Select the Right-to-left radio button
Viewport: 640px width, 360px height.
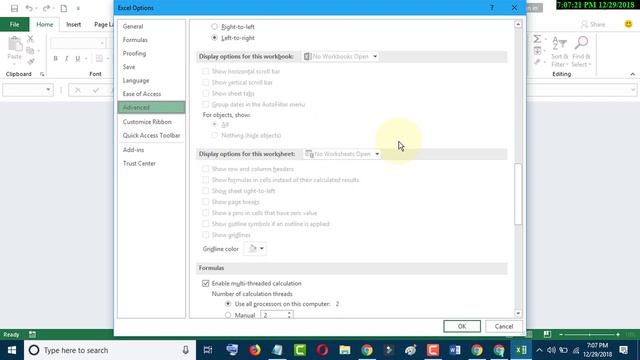214,27
